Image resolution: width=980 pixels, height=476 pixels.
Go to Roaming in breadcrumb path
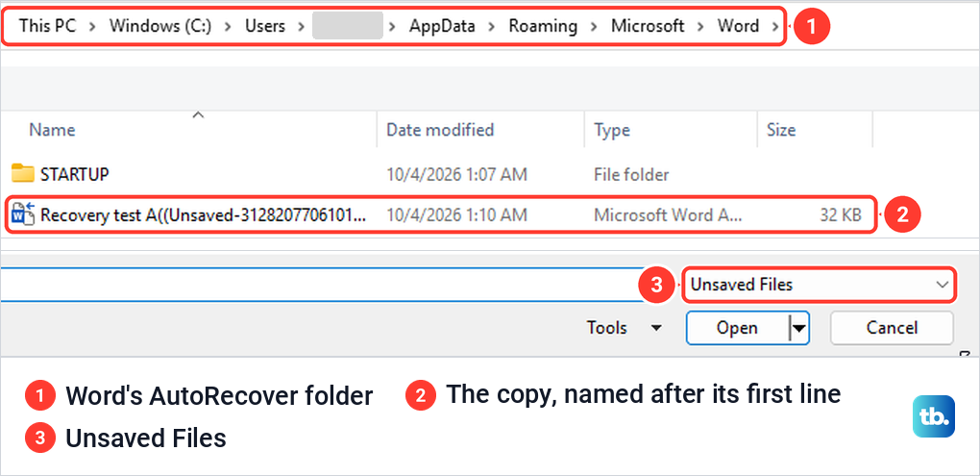543,26
